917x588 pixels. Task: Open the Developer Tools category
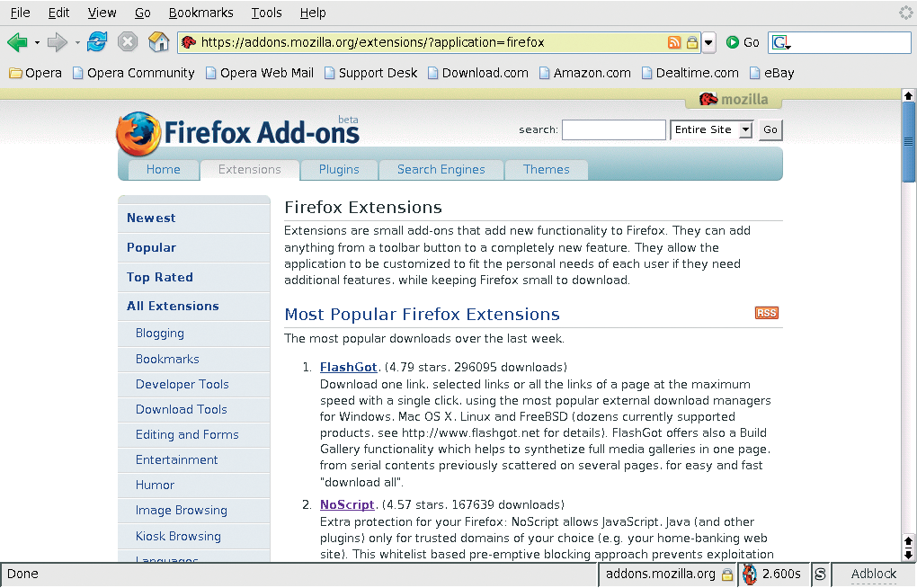point(193,385)
